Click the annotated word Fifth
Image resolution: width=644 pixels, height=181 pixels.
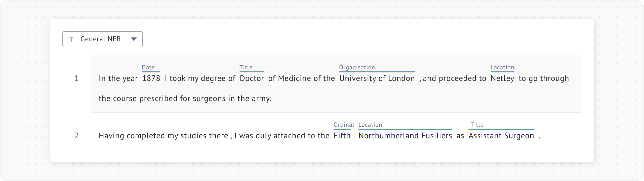(x=342, y=136)
